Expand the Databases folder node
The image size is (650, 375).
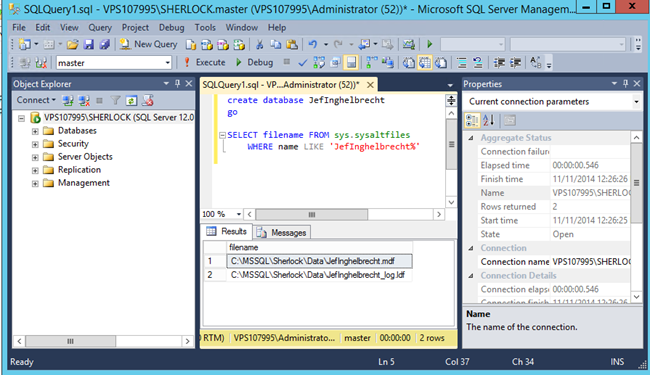pos(35,131)
